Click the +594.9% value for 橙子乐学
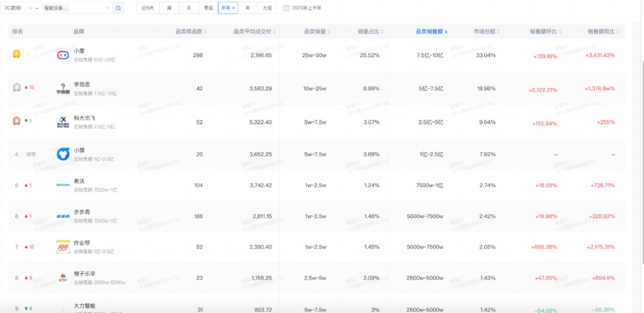This screenshot has width=644, height=313. [603, 278]
